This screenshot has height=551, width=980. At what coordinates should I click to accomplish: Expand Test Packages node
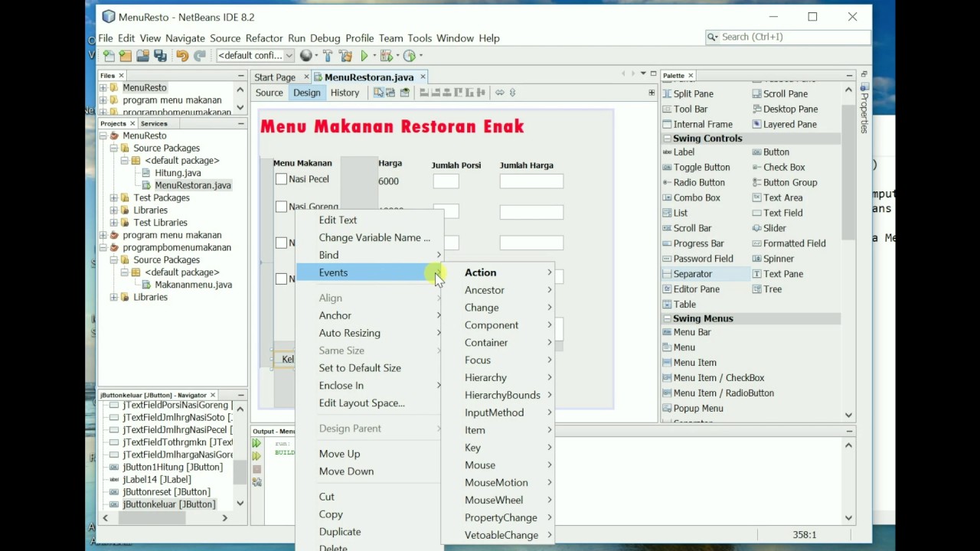[114, 197]
